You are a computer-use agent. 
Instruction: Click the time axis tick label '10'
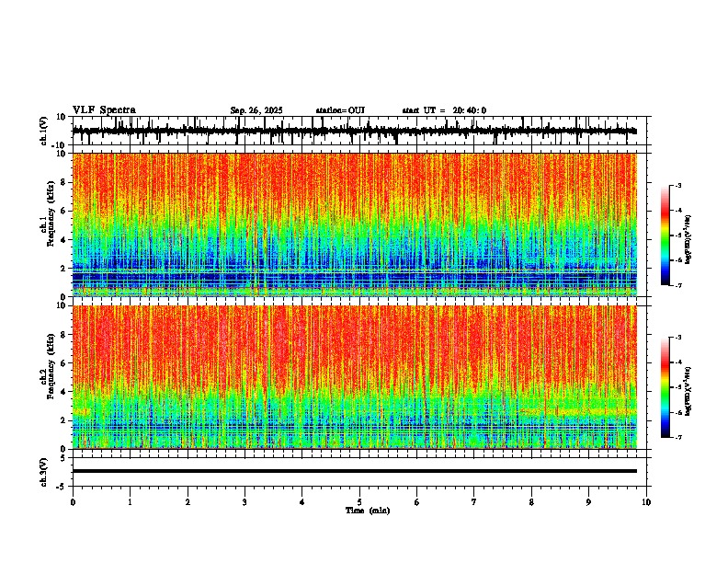pos(646,502)
